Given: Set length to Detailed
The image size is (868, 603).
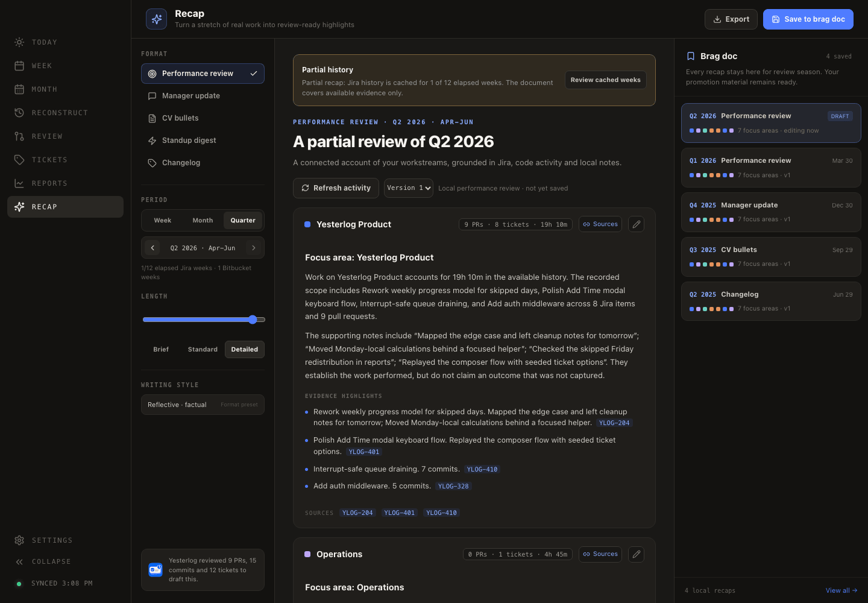Looking at the screenshot, I should [245, 350].
